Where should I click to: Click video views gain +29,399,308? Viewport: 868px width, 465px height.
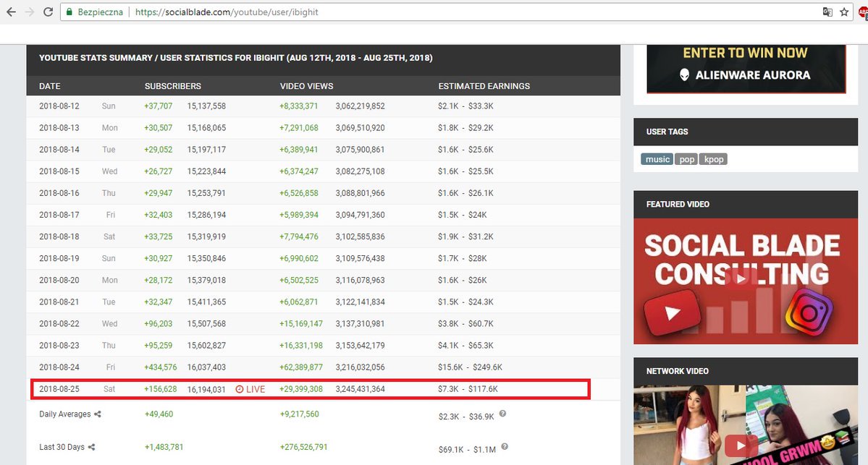tap(301, 389)
